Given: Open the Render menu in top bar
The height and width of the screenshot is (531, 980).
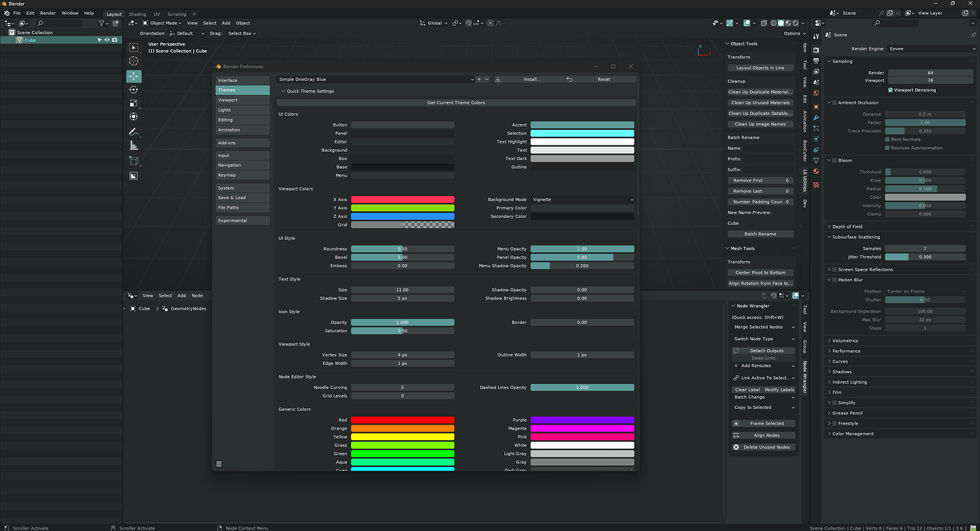Looking at the screenshot, I should coord(48,13).
